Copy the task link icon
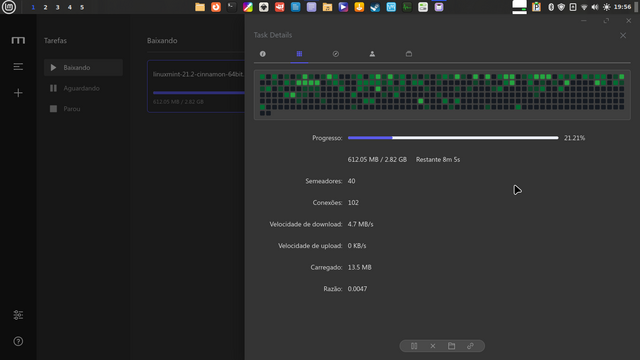The height and width of the screenshot is (360, 640). point(470,346)
